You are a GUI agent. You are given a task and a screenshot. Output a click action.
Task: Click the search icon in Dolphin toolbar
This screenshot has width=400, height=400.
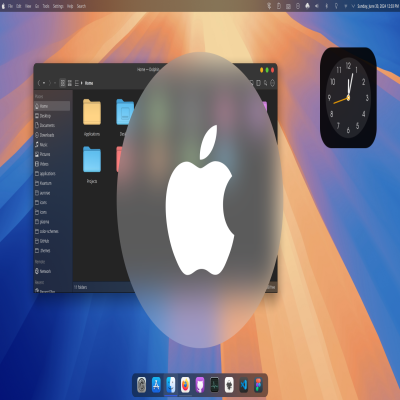point(266,83)
